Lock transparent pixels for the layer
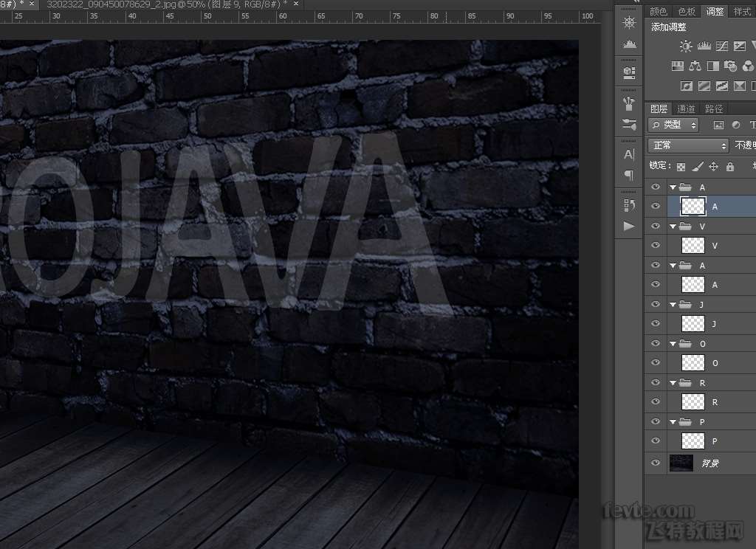This screenshot has width=756, height=549. coord(681,167)
